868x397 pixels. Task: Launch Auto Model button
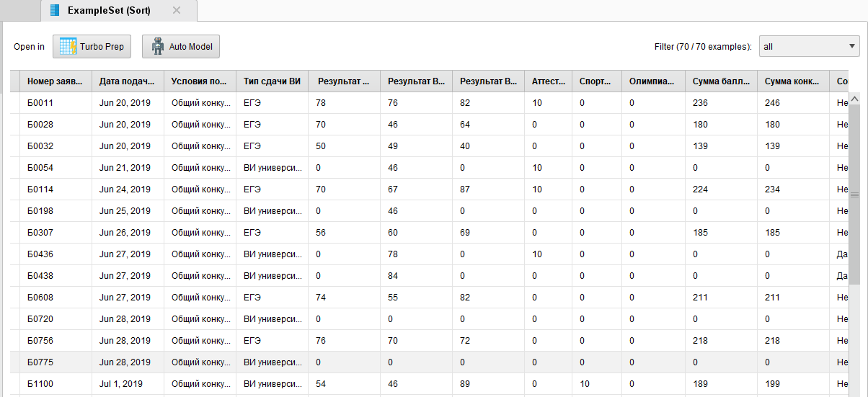point(180,47)
